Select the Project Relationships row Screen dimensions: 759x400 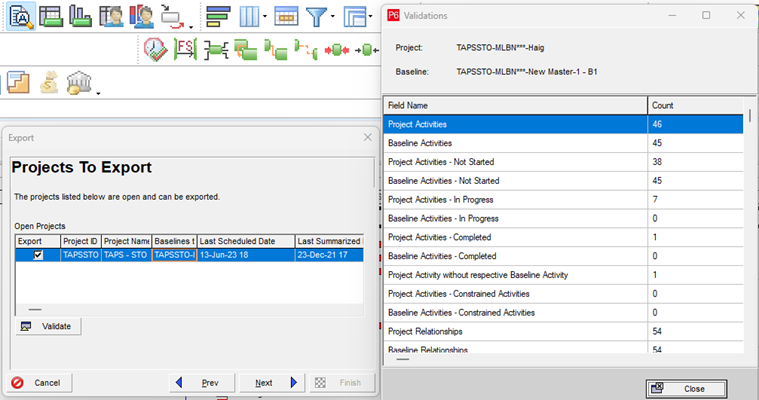(515, 331)
